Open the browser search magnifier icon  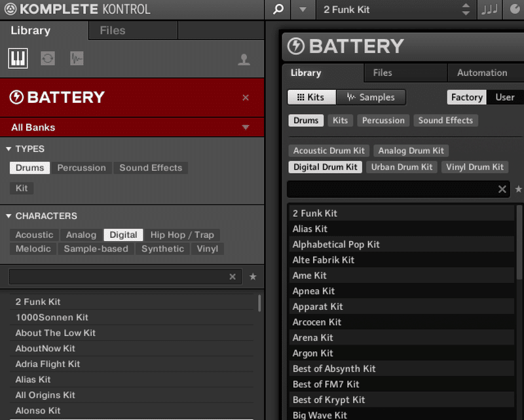pos(278,9)
